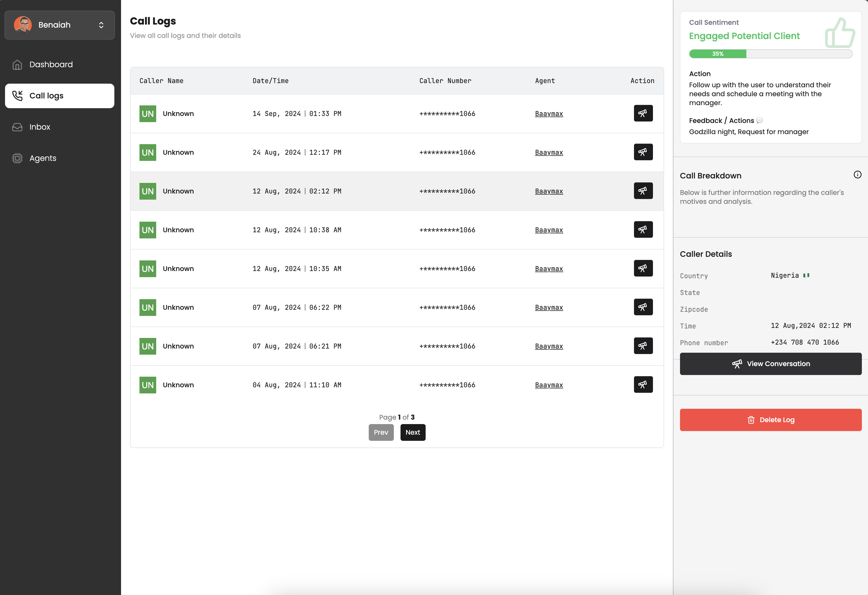
Task: Click the Prev pagination button
Action: coord(381,432)
